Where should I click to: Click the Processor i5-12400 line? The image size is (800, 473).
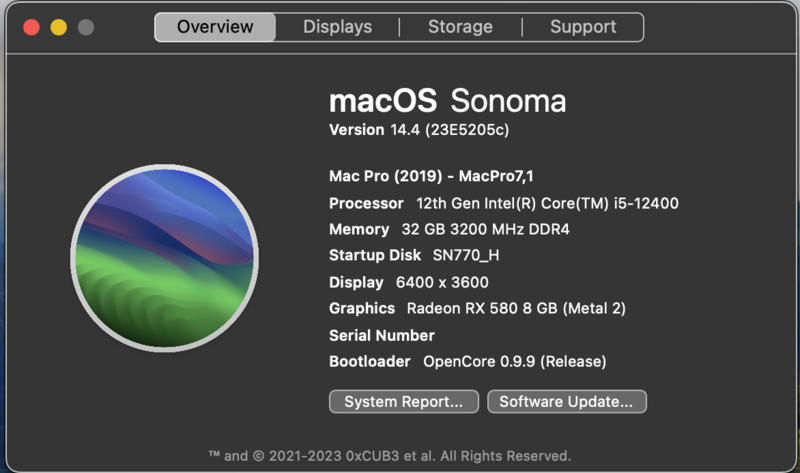coord(504,203)
